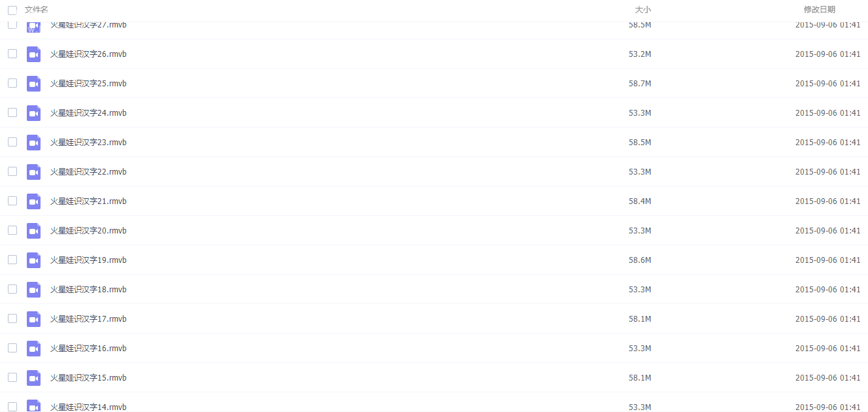This screenshot has width=868, height=412.
Task: Click video icon of 火星娃识汉字21.rmvb
Action: [33, 201]
